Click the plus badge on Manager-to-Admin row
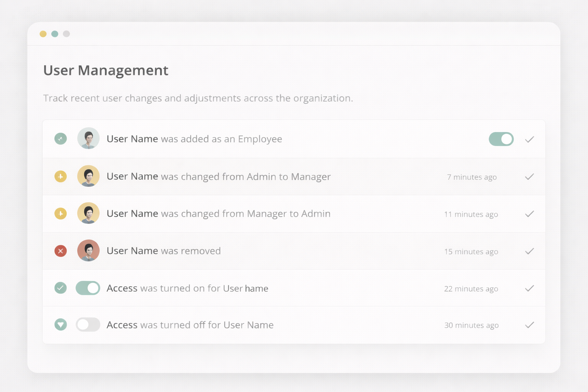Viewport: 588px width, 392px height. tap(60, 213)
